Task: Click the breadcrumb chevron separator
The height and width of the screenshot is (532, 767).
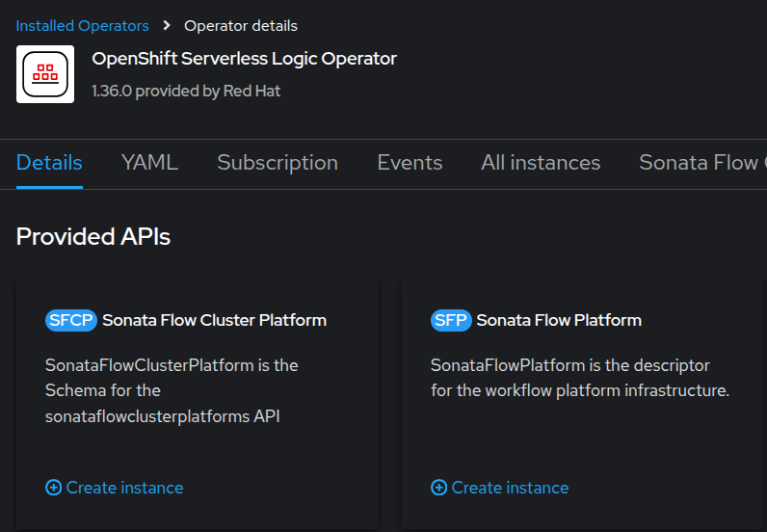Action: (x=167, y=26)
